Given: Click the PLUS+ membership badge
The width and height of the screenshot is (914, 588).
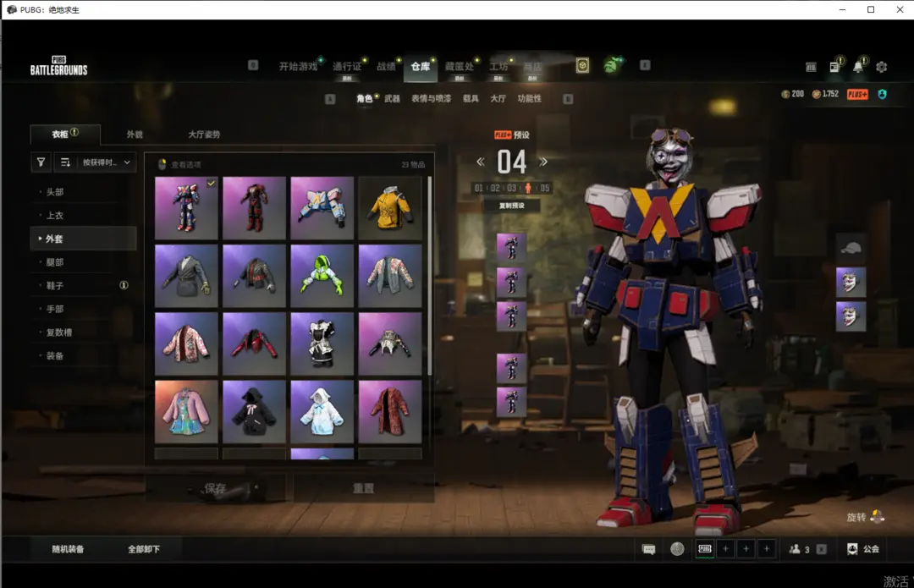Looking at the screenshot, I should pyautogui.click(x=857, y=95).
